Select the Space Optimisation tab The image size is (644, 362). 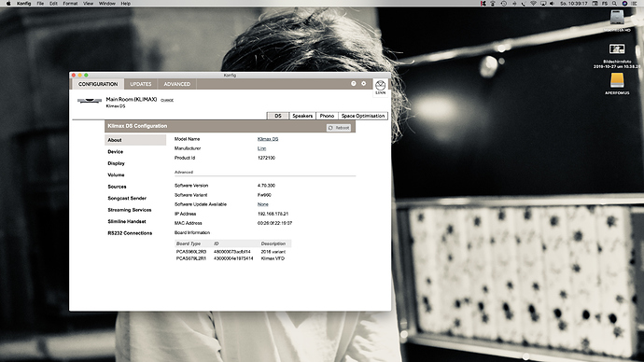coord(363,116)
